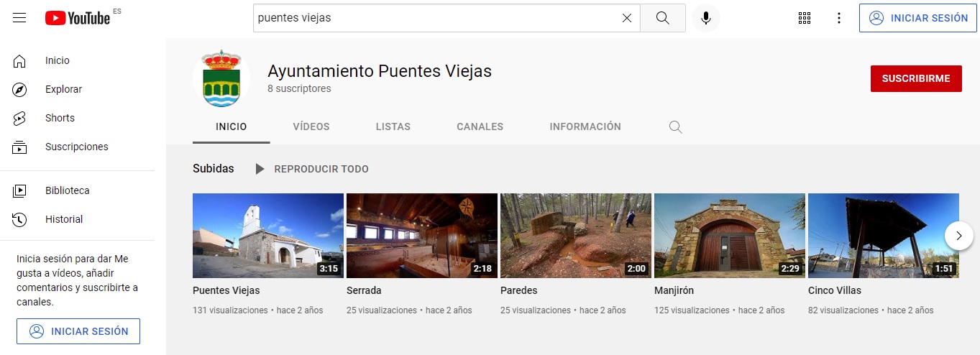980x355 pixels.
Task: Clear the search text with the X icon
Action: 626,18
